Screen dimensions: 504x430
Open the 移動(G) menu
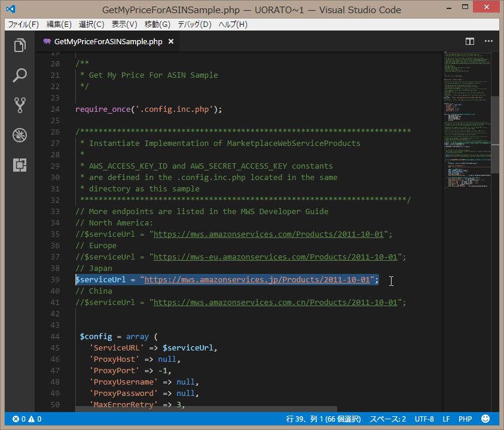(157, 25)
